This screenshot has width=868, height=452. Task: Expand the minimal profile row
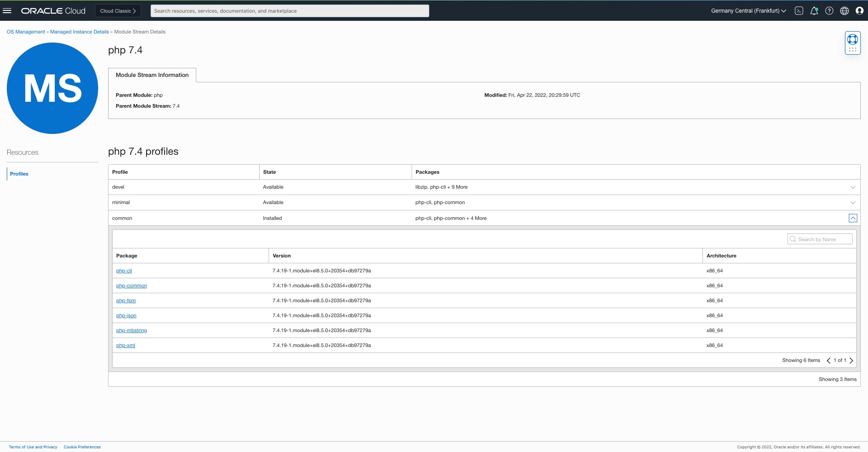coord(853,203)
